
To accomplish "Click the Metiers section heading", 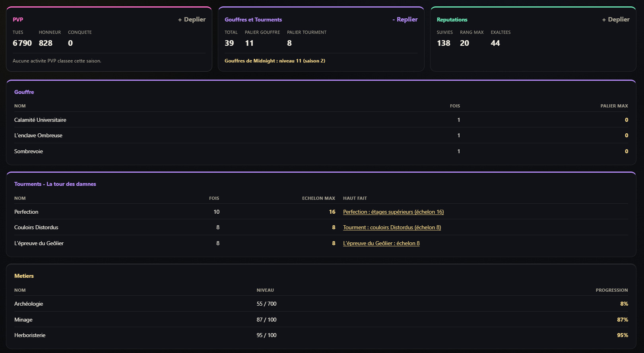I will [24, 276].
